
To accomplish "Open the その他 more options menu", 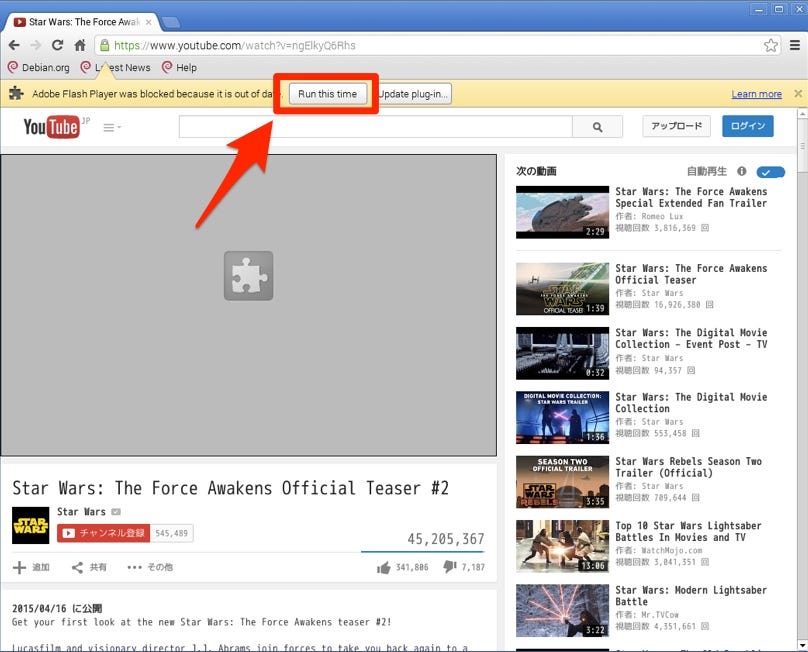I will click(x=150, y=567).
